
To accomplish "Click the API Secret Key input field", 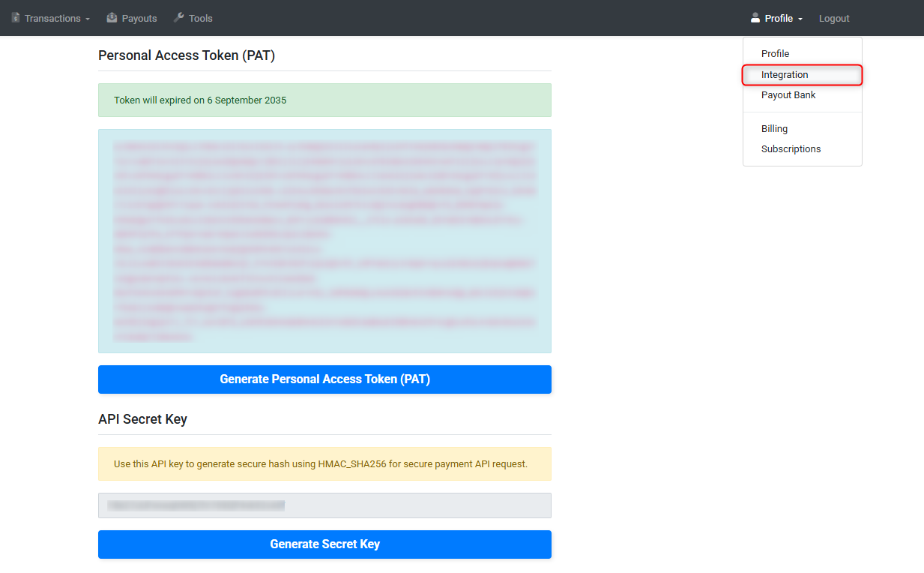I will [x=324, y=505].
